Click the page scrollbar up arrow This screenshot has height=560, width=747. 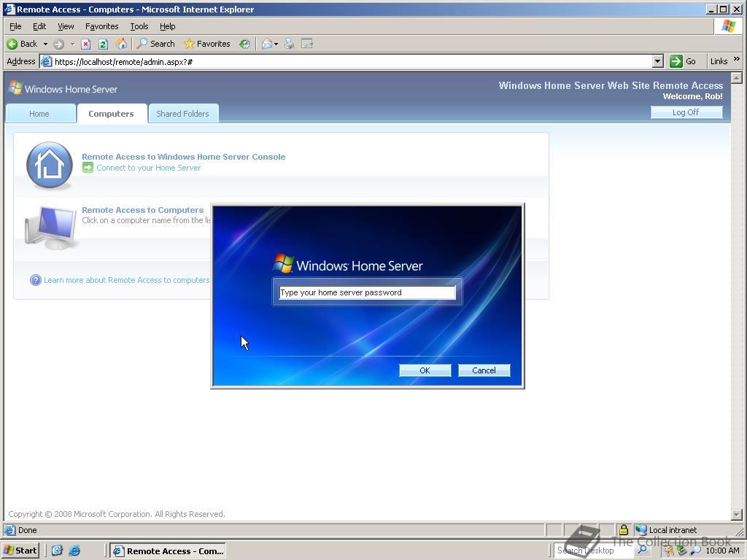click(737, 77)
